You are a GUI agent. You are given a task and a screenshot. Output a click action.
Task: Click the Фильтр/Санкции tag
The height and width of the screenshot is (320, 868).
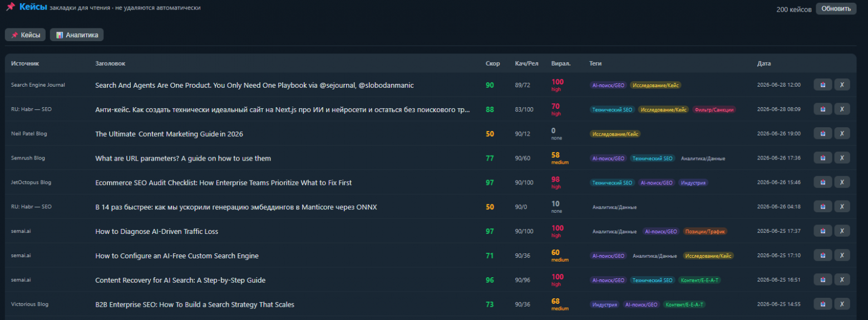(714, 110)
